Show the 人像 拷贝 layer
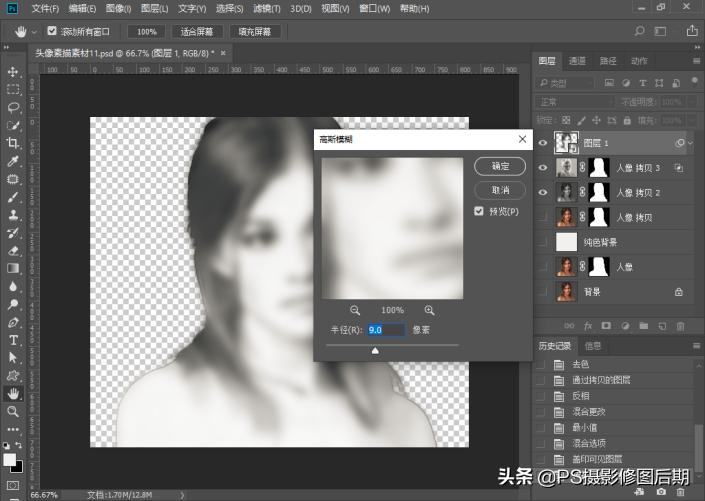The image size is (705, 501). [x=543, y=217]
